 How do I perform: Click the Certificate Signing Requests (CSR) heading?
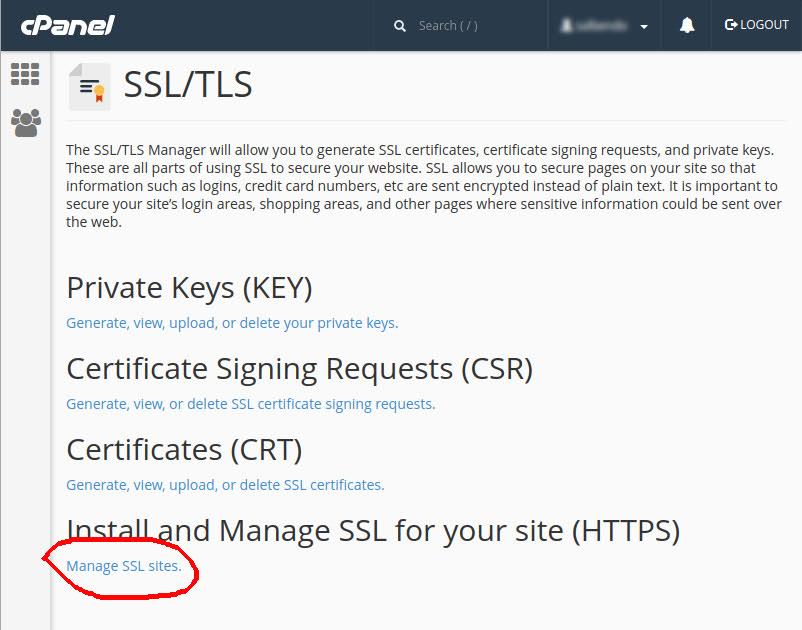coord(300,369)
